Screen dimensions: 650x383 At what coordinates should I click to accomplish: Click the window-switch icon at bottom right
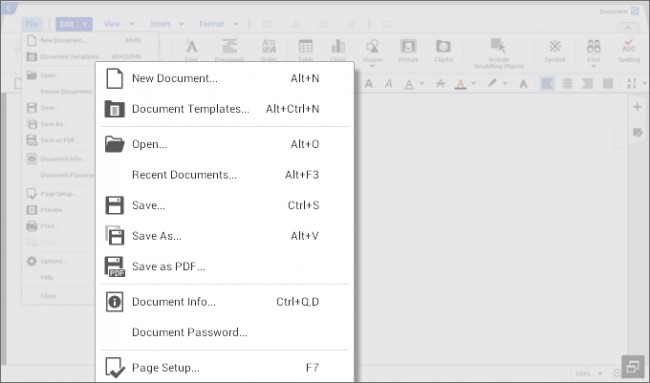click(633, 366)
